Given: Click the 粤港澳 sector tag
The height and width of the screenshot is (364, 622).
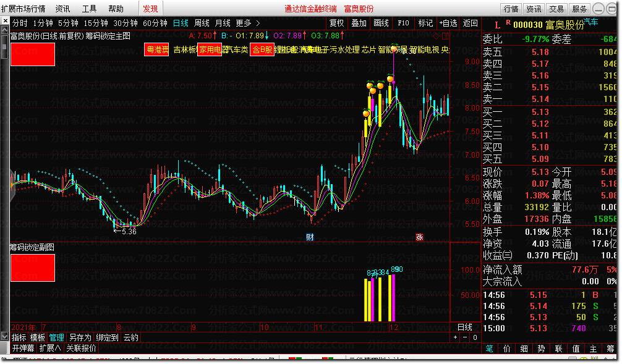Looking at the screenshot, I should coord(156,49).
